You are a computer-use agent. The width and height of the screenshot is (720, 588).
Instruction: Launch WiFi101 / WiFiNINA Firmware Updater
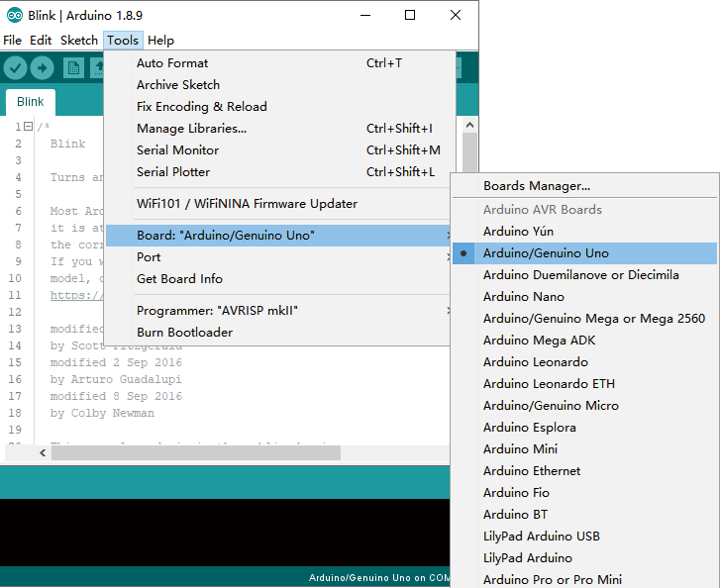click(x=280, y=204)
